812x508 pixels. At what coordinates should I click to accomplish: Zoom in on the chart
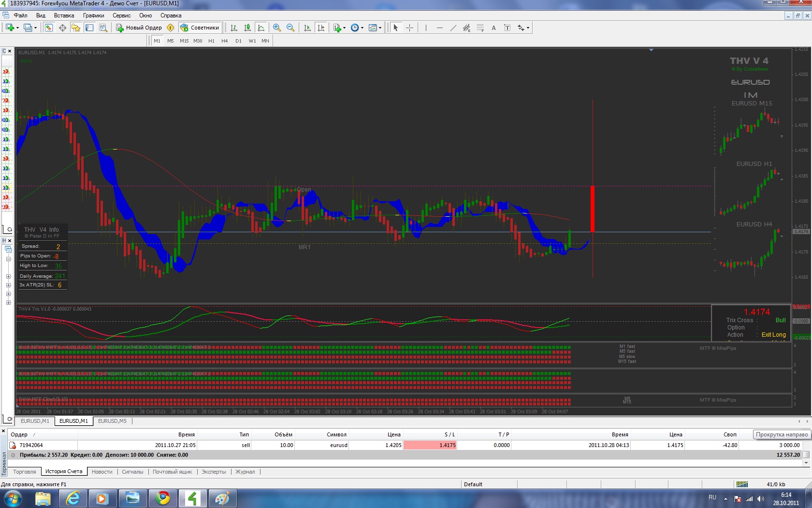[277, 28]
